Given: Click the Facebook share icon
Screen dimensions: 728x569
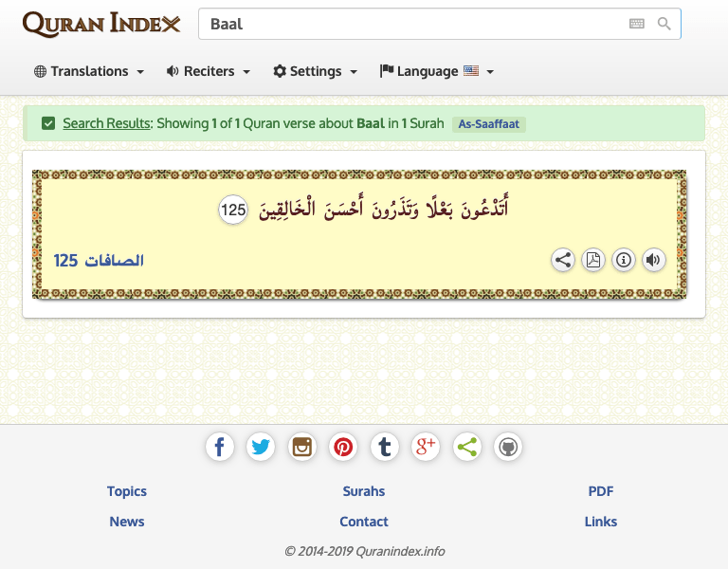Looking at the screenshot, I should (220, 447).
